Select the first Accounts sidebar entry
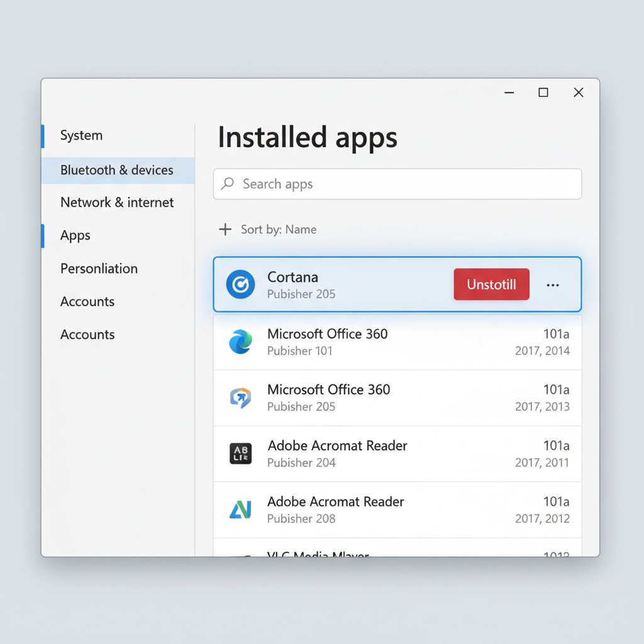The image size is (644, 644). tap(87, 301)
